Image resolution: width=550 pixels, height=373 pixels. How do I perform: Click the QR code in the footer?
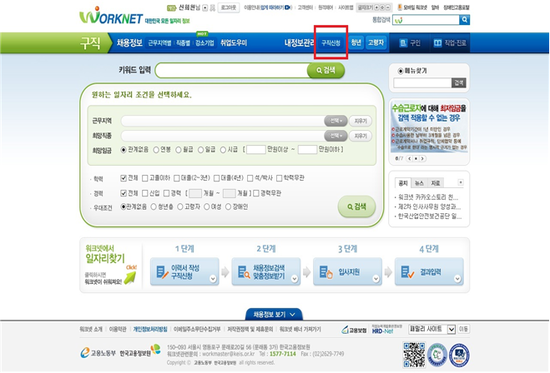(x=414, y=354)
